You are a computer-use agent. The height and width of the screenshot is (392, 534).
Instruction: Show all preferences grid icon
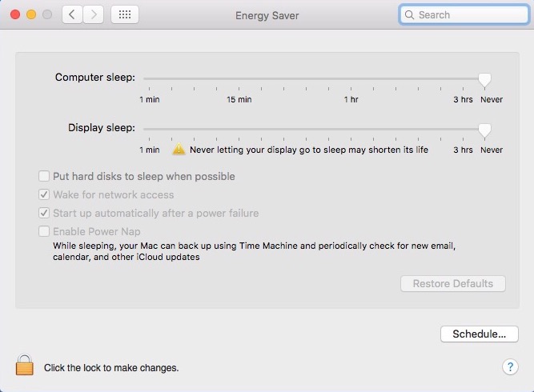(125, 14)
